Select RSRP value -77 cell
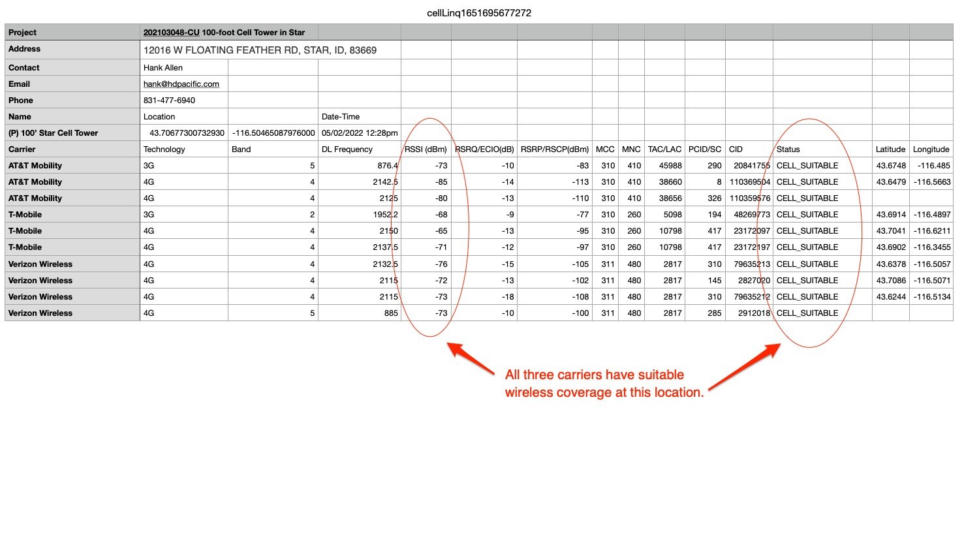This screenshot has height=560, width=964. click(x=555, y=214)
